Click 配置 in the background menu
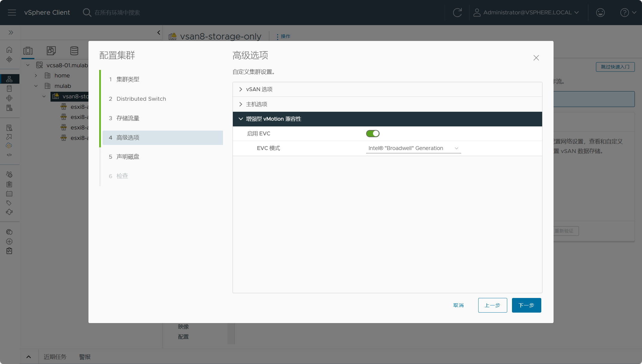Image resolution: width=642 pixels, height=364 pixels. point(184,337)
